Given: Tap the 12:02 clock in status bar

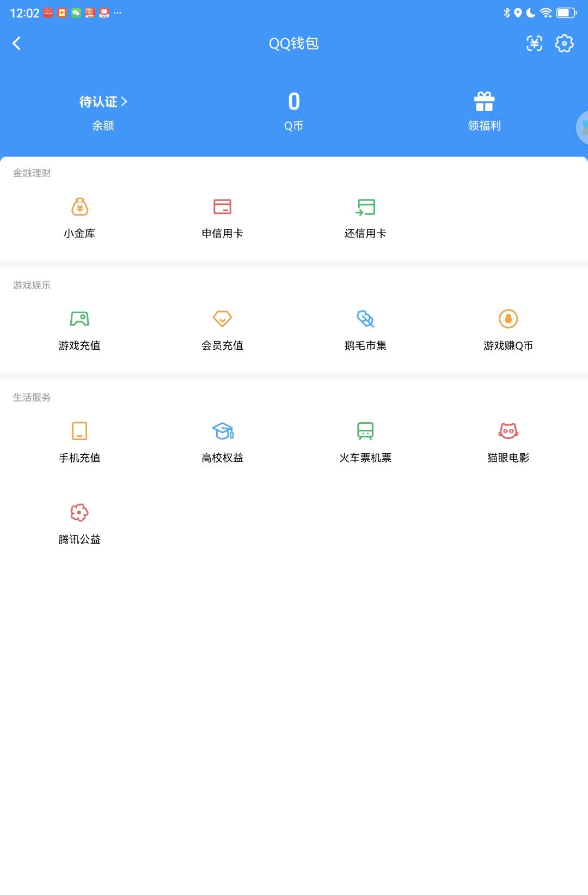Looking at the screenshot, I should point(24,13).
